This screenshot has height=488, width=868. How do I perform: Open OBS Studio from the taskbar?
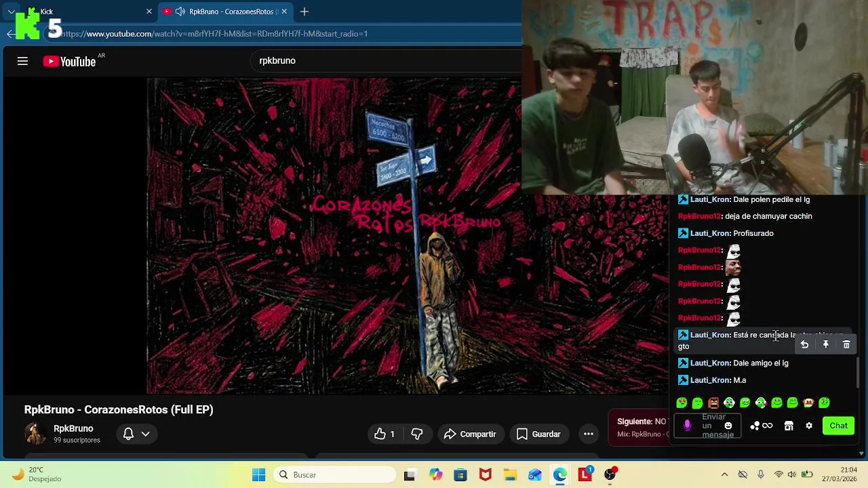click(x=610, y=474)
